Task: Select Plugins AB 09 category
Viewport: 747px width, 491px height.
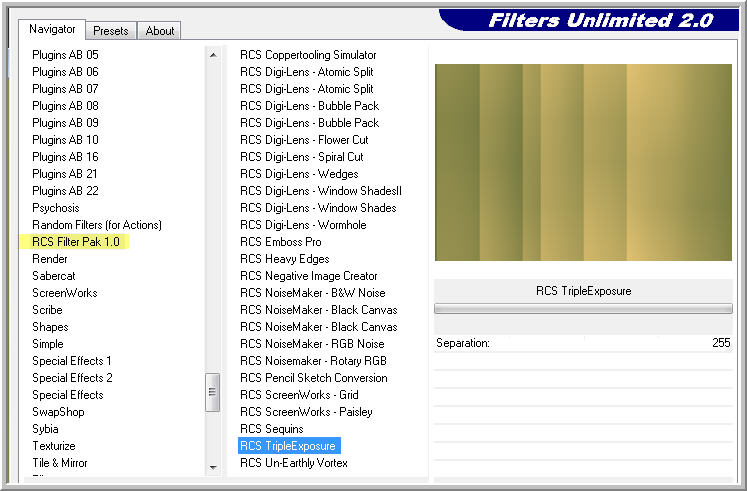Action: 65,123
